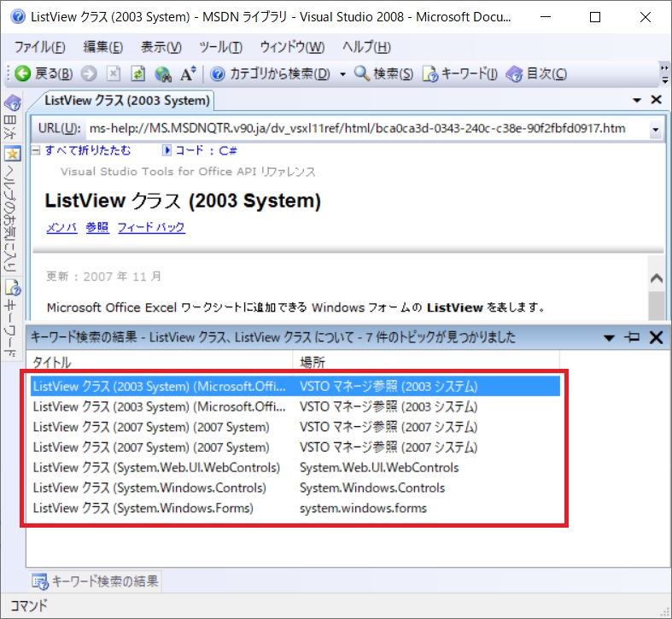Follow the フィードバック link
This screenshot has width=672, height=619.
coord(151,227)
